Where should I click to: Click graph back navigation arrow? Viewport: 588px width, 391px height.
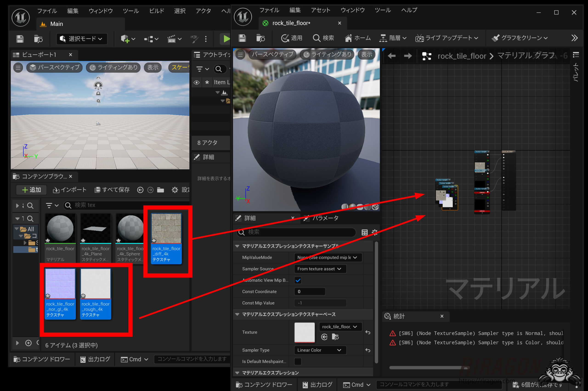[x=392, y=56]
